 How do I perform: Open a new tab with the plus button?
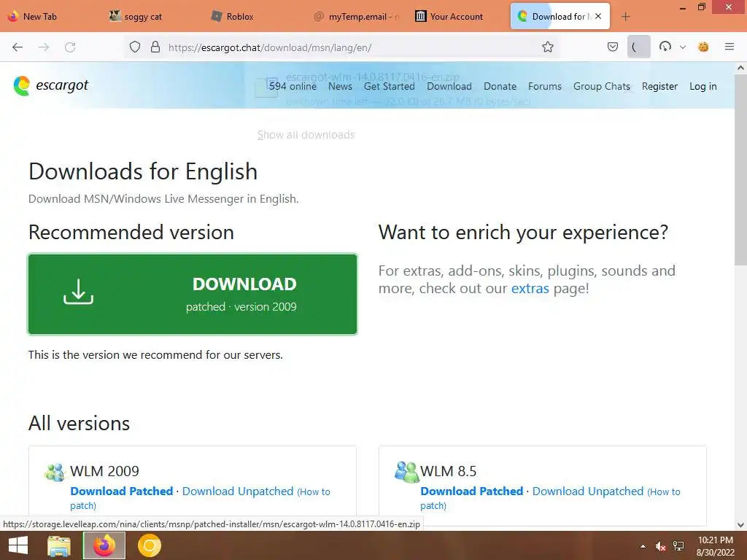[x=625, y=17]
